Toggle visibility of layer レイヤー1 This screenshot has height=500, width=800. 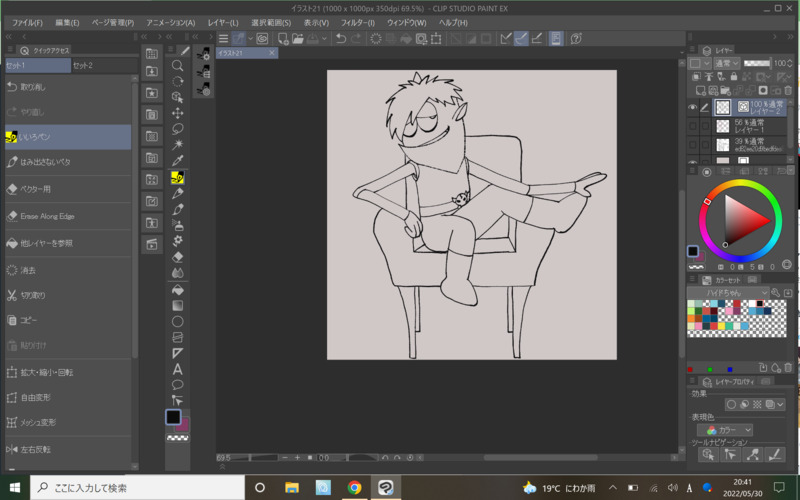coord(692,127)
